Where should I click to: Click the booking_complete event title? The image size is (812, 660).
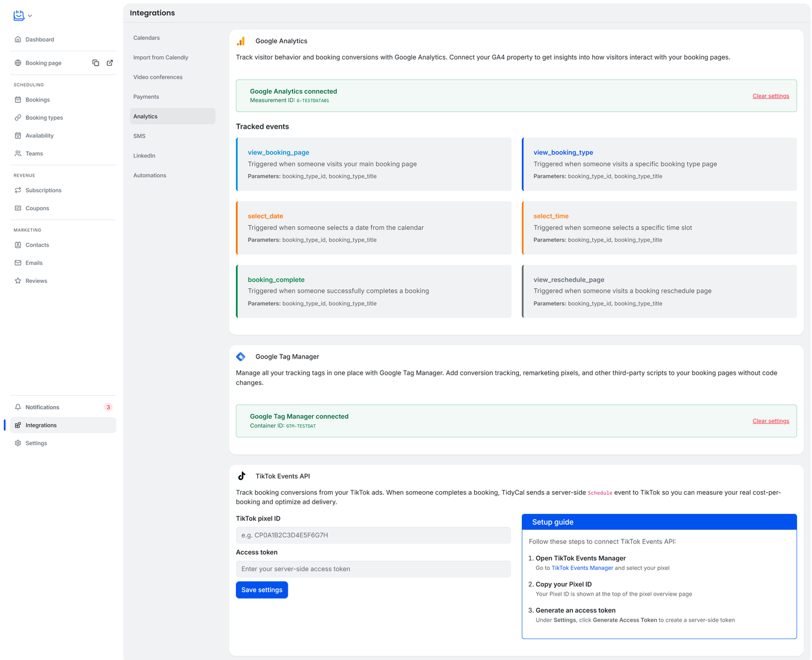276,280
